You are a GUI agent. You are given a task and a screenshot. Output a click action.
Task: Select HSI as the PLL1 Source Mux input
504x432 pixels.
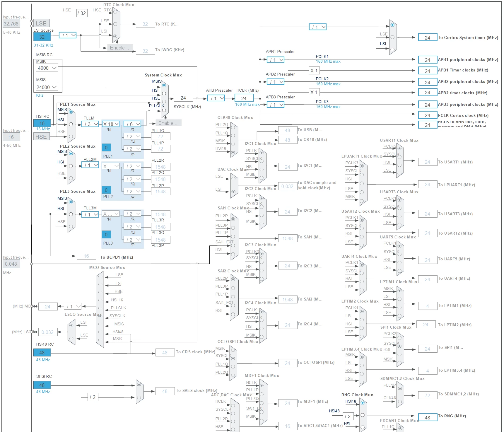point(71,124)
